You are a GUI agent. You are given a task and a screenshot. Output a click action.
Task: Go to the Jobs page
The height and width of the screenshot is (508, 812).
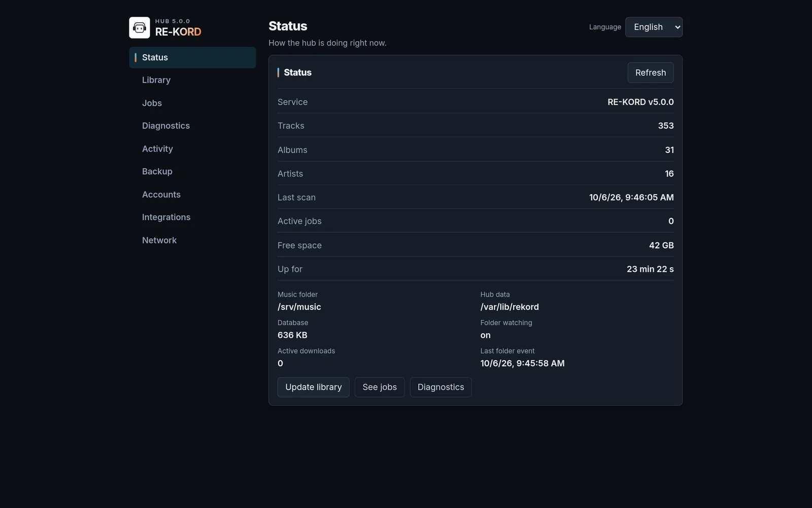click(x=192, y=103)
